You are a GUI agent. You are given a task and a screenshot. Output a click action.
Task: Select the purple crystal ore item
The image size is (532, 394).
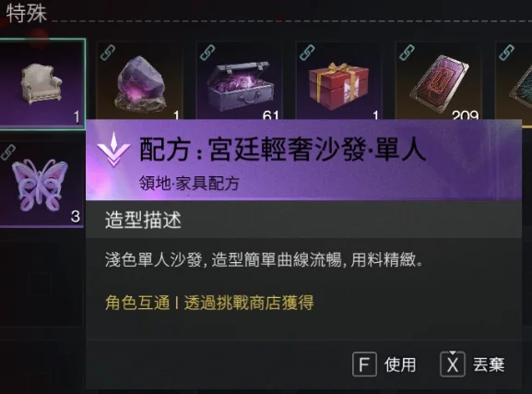coord(139,81)
